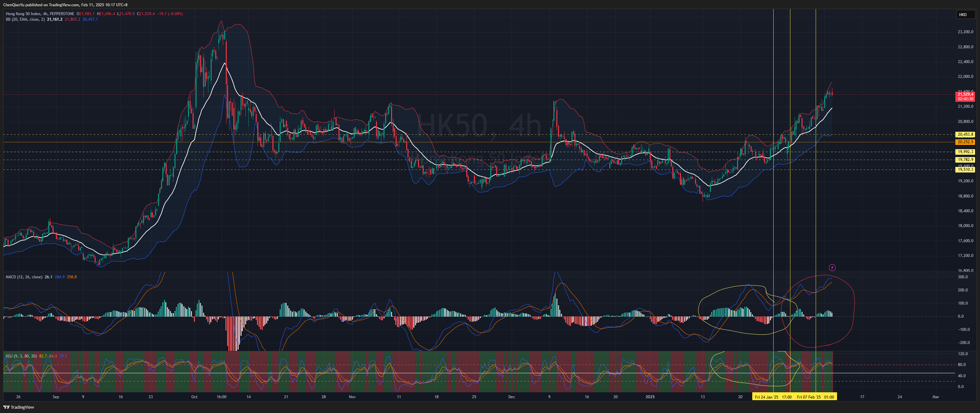
Task: Click the change value −19.7 (−0.09%)
Action: tap(170, 14)
